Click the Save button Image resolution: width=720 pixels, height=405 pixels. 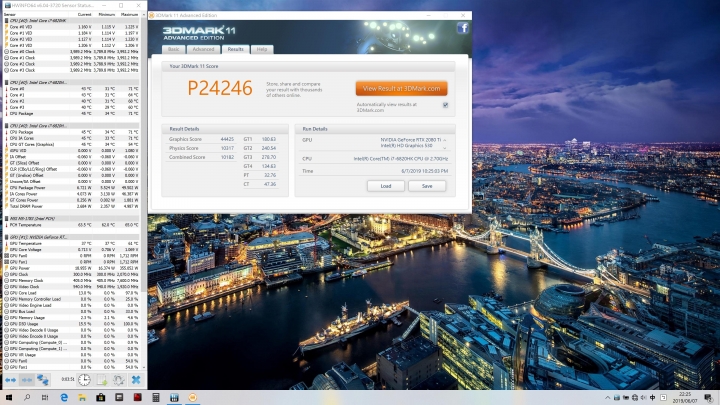(x=427, y=186)
